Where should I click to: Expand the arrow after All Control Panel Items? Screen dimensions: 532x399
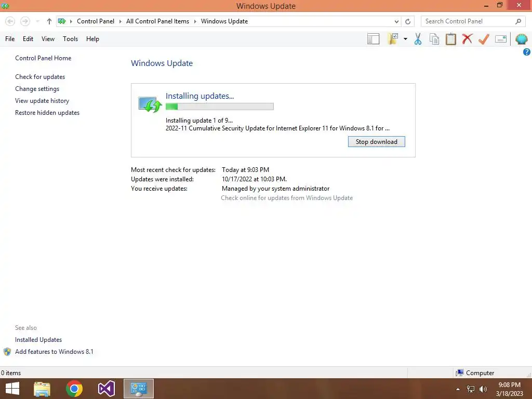click(195, 21)
